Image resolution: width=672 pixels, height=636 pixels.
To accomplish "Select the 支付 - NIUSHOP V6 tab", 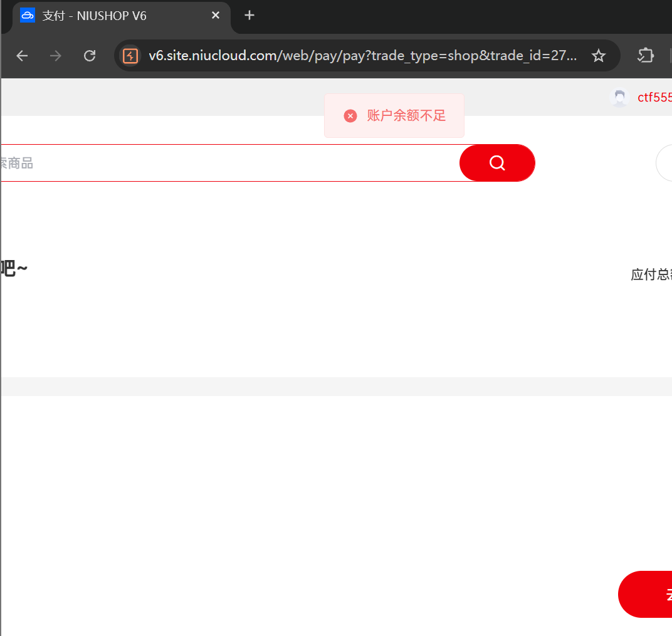I will pyautogui.click(x=121, y=16).
